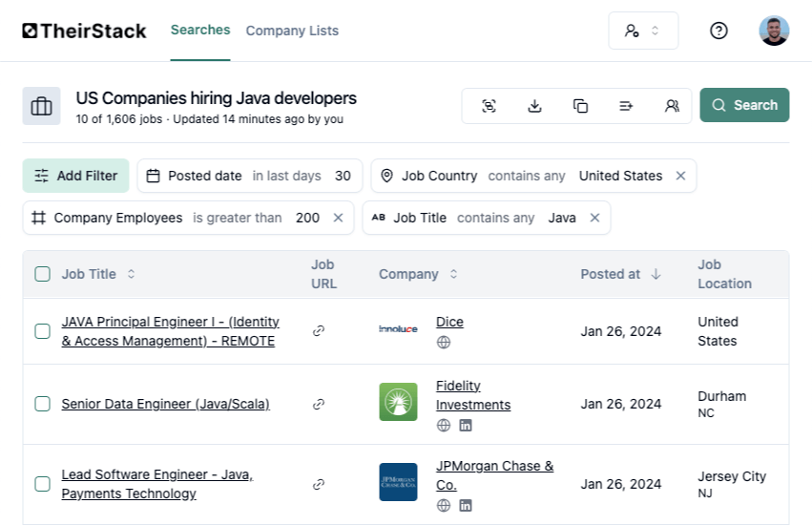This screenshot has height=525, width=812.
Task: Check the JAVA Principal Engineer row checkbox
Action: (x=43, y=331)
